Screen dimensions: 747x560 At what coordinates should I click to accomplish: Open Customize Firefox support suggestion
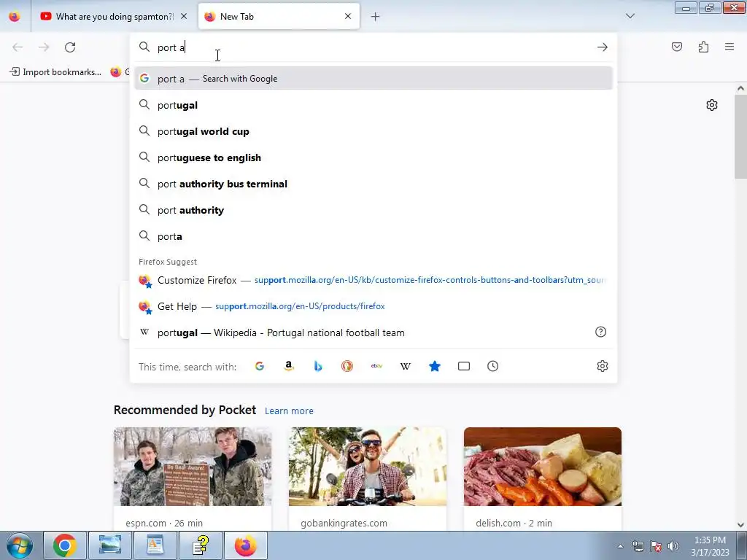(373, 280)
